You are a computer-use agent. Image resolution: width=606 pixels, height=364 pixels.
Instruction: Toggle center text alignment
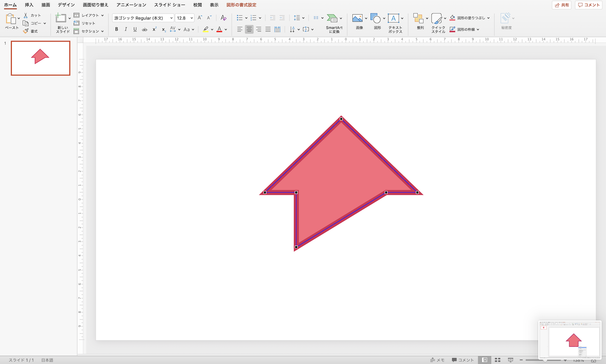point(249,29)
